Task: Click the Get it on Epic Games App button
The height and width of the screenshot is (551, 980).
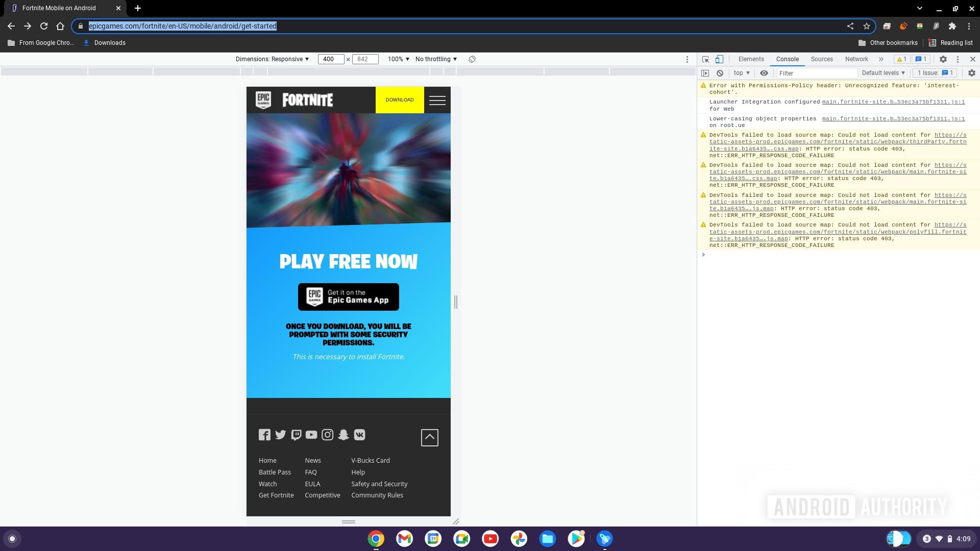Action: point(349,296)
